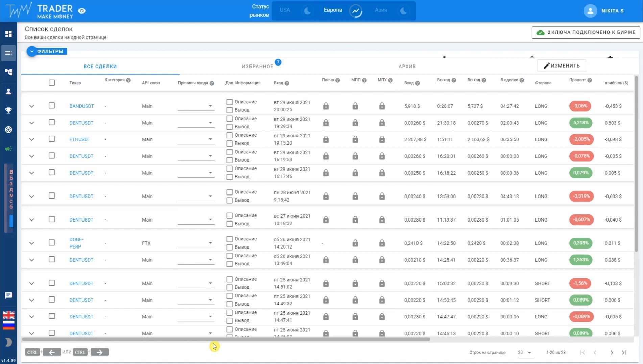Open the NIKITA S user avatar
The height and width of the screenshot is (364, 643).
[x=590, y=11]
